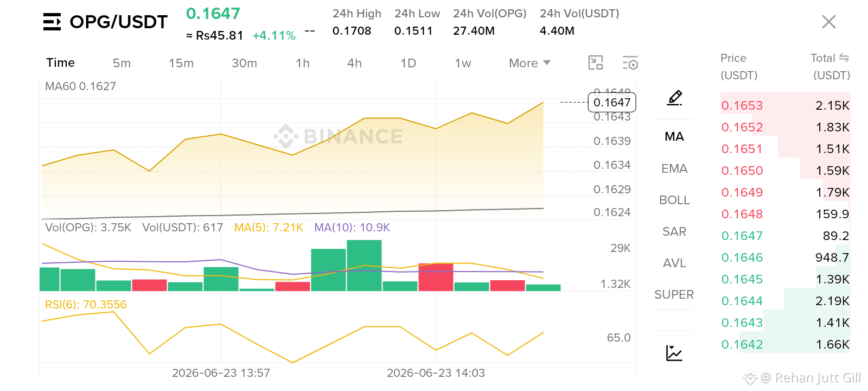Switch to the 1D interval

(x=408, y=63)
